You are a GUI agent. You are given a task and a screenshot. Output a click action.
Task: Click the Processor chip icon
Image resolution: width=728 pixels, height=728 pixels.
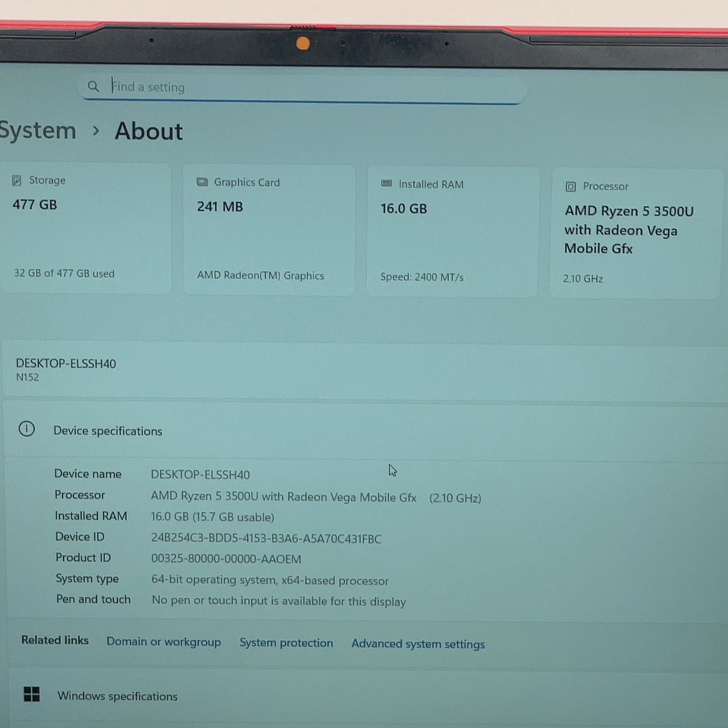click(570, 186)
